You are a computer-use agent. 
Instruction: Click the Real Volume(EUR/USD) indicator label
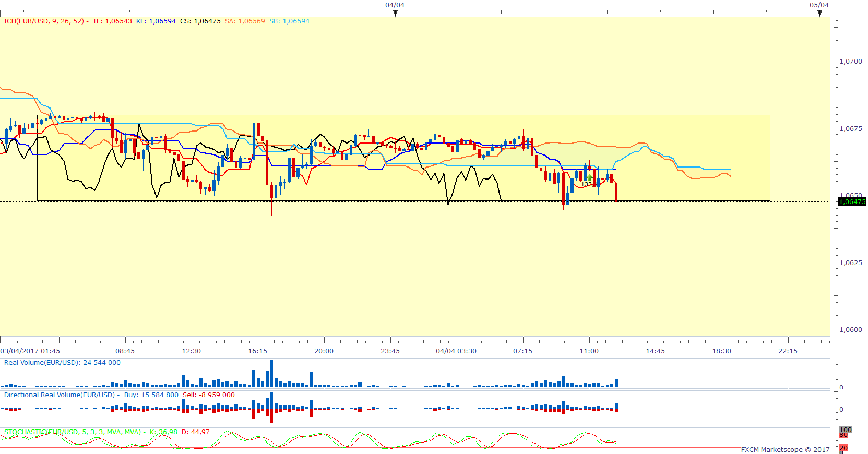[42, 363]
